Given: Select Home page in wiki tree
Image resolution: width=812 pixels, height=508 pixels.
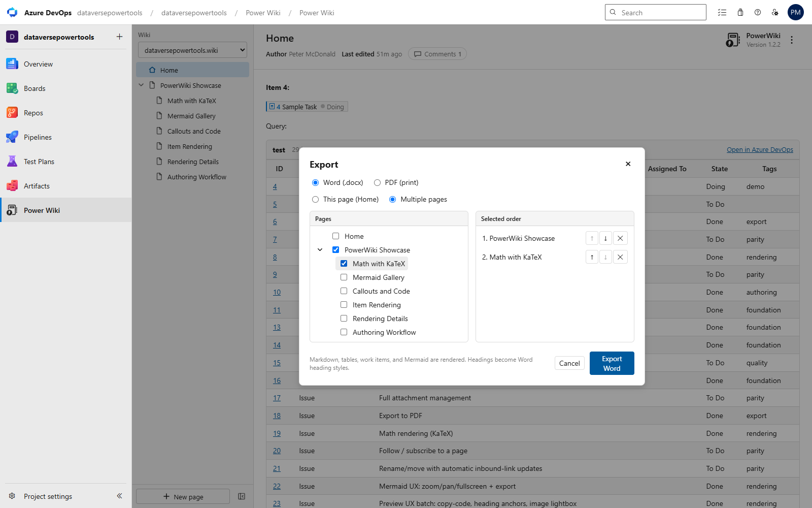Looking at the screenshot, I should [x=192, y=70].
